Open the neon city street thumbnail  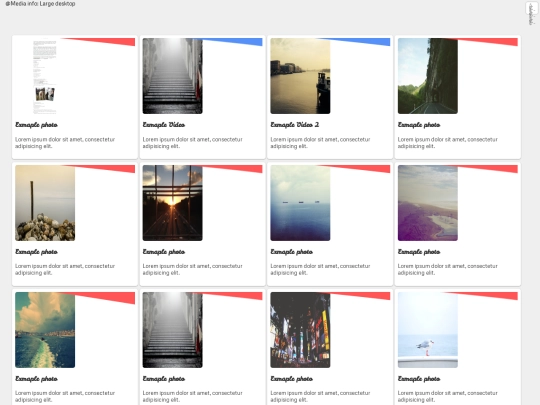(300, 330)
